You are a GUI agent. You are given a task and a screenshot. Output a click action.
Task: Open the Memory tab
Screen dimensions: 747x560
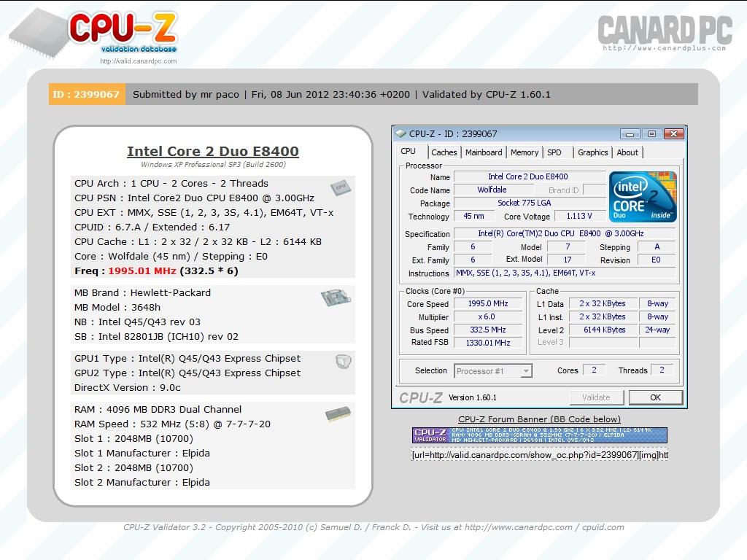[x=524, y=152]
